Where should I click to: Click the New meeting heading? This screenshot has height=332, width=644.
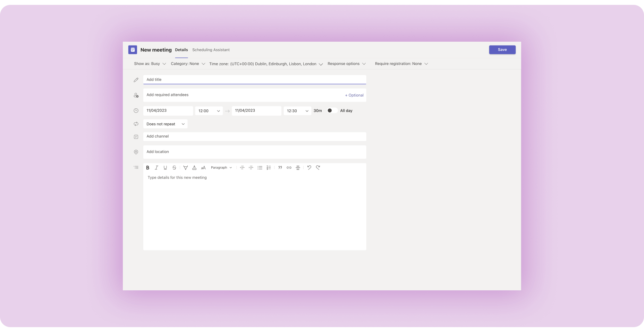click(x=156, y=50)
